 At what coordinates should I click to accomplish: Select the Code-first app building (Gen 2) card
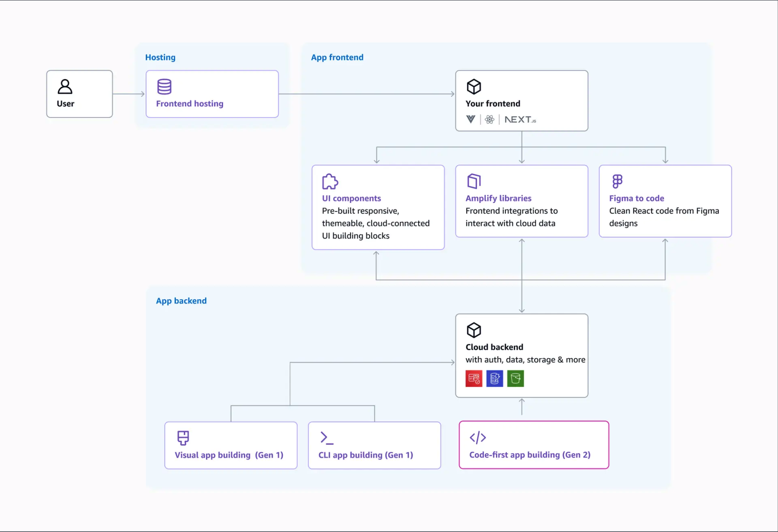pyautogui.click(x=533, y=445)
